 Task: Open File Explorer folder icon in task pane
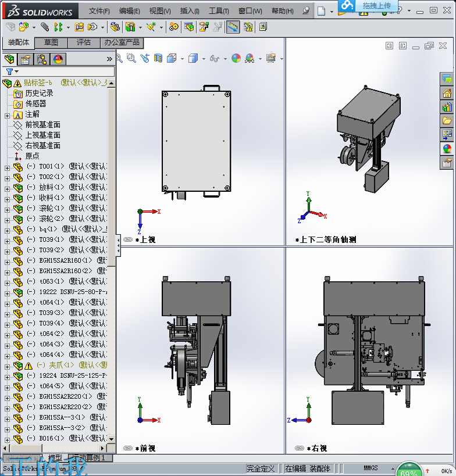coord(447,121)
